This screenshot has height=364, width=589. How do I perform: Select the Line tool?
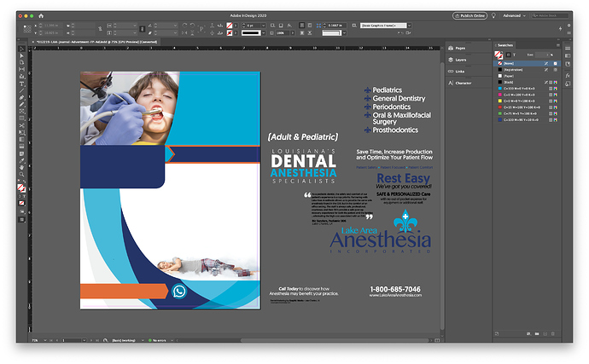coord(22,90)
